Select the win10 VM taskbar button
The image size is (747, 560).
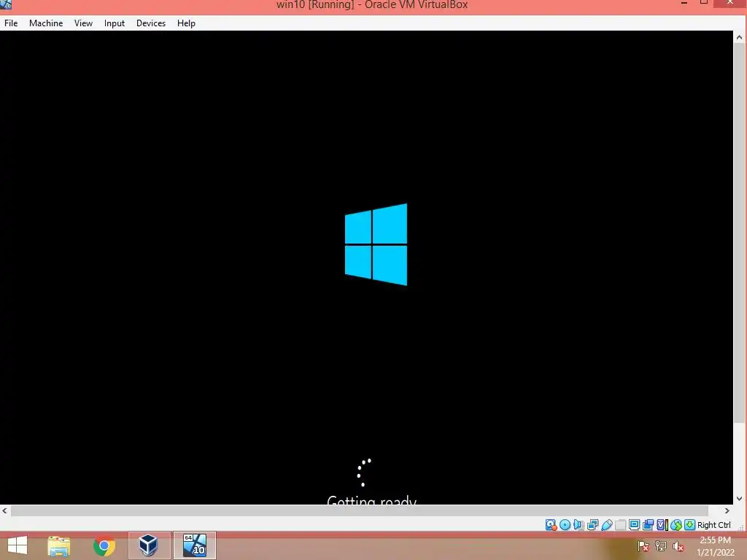coord(194,545)
